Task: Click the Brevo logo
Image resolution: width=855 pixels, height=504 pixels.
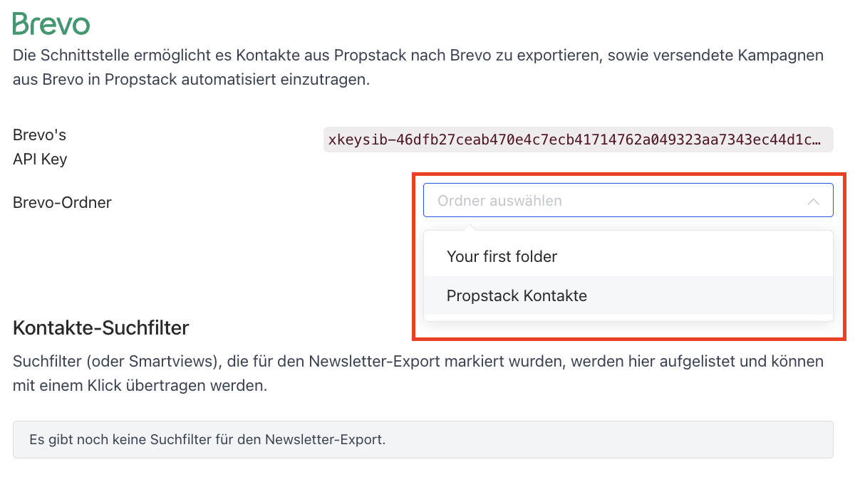Action: coord(51,24)
